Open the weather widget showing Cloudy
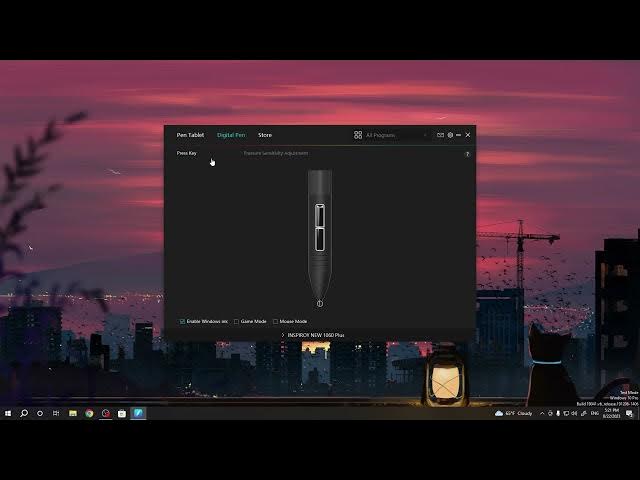The width and height of the screenshot is (640, 480). click(x=513, y=413)
